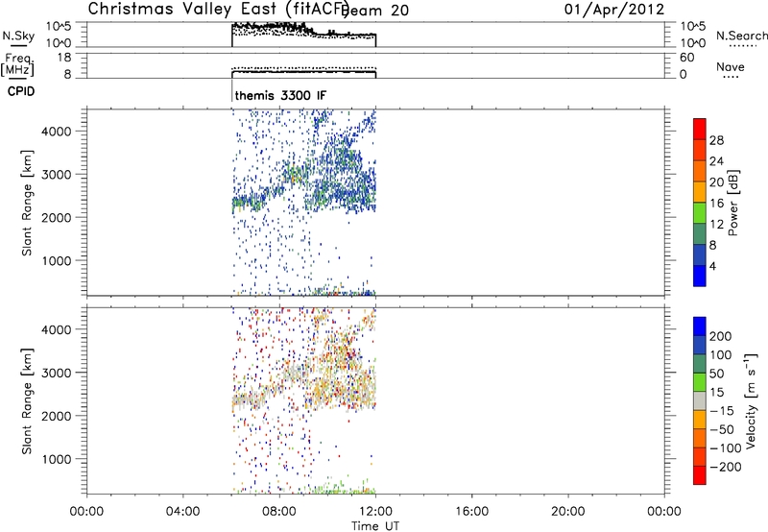The width and height of the screenshot is (768, 532).
Task: Click 'Slant Range [km]' label of power panel
Action: tap(27, 203)
